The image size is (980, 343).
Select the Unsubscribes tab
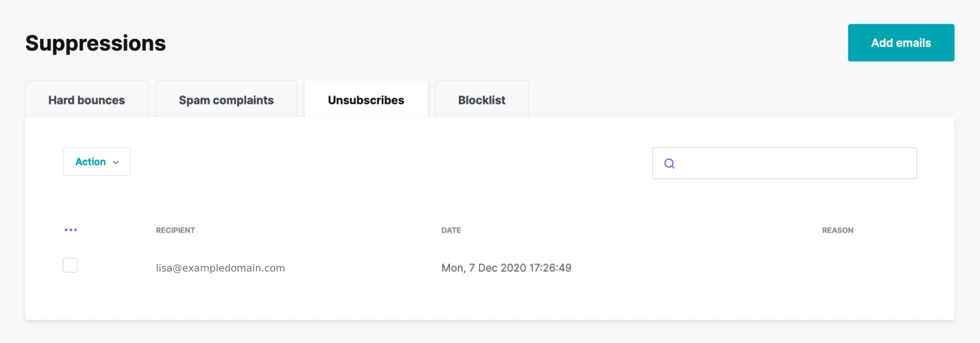pyautogui.click(x=366, y=100)
